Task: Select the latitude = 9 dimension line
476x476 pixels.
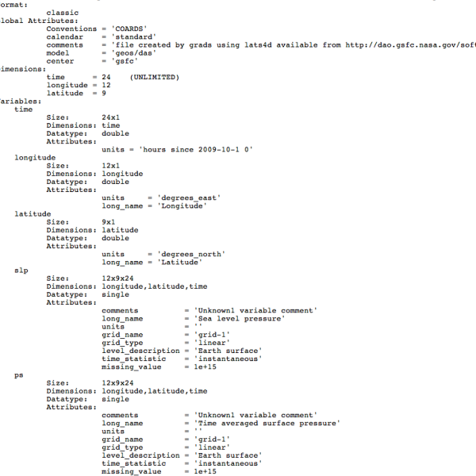Action: [x=76, y=93]
